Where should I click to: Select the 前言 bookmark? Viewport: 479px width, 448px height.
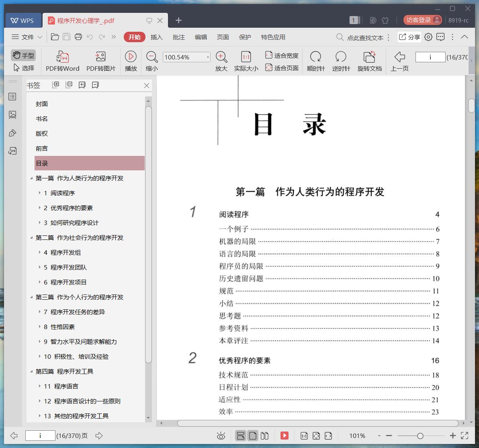42,148
